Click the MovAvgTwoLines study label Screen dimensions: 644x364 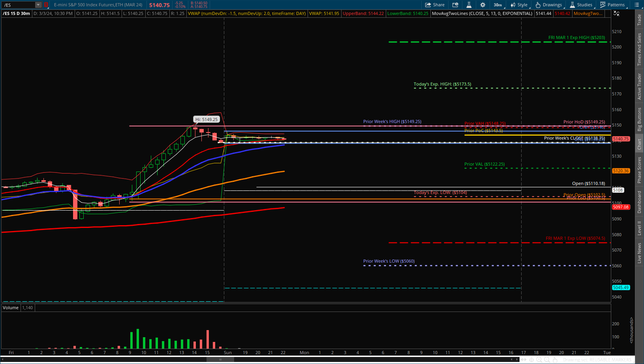pyautogui.click(x=482, y=13)
